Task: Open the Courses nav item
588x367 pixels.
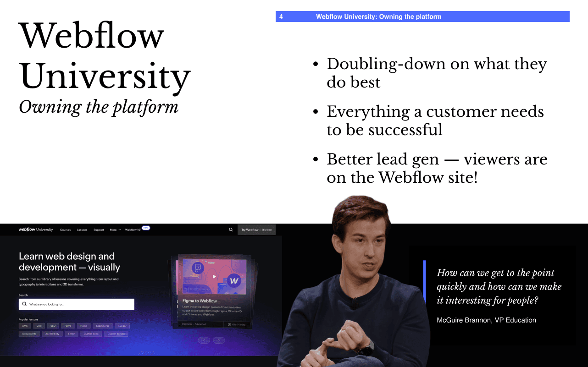Action: [65, 230]
